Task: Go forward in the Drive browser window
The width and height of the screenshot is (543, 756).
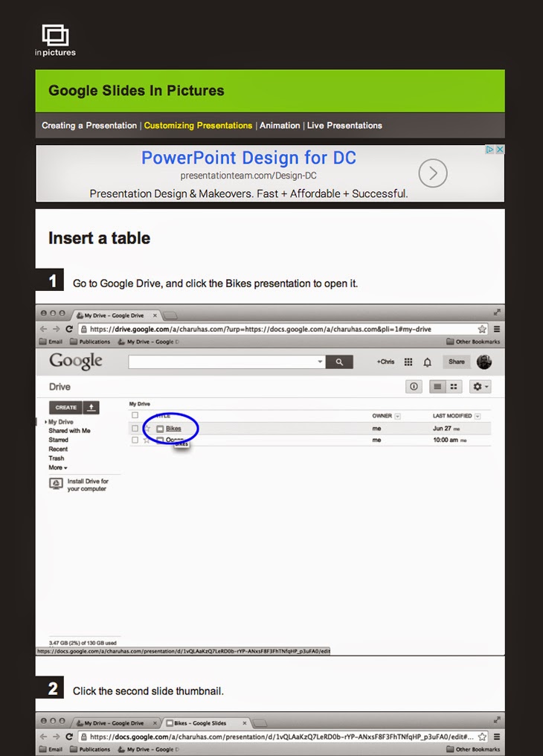Action: coord(56,329)
